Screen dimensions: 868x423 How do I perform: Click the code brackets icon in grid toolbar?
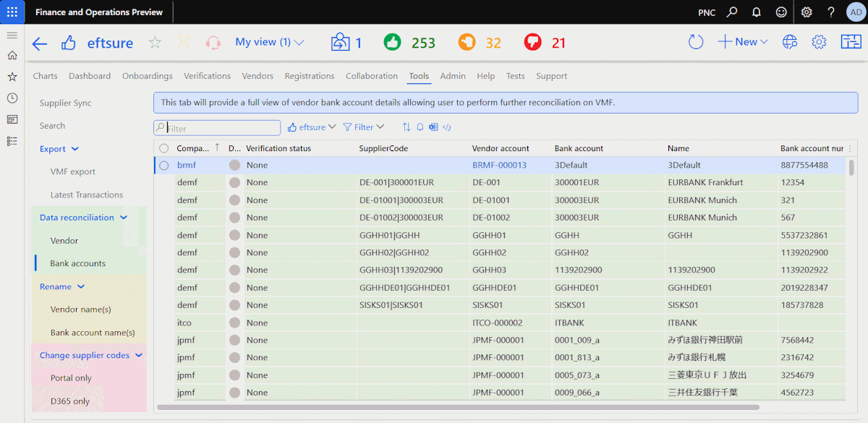pyautogui.click(x=447, y=127)
